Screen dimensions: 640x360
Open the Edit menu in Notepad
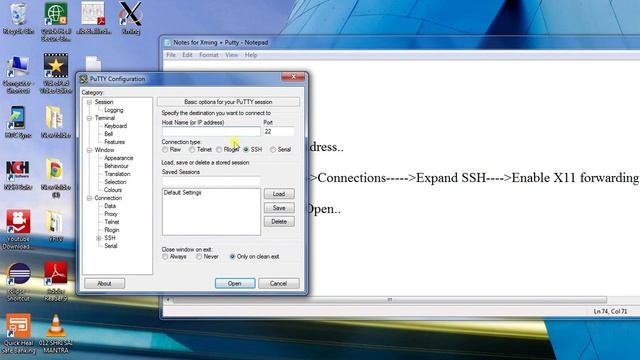point(187,55)
